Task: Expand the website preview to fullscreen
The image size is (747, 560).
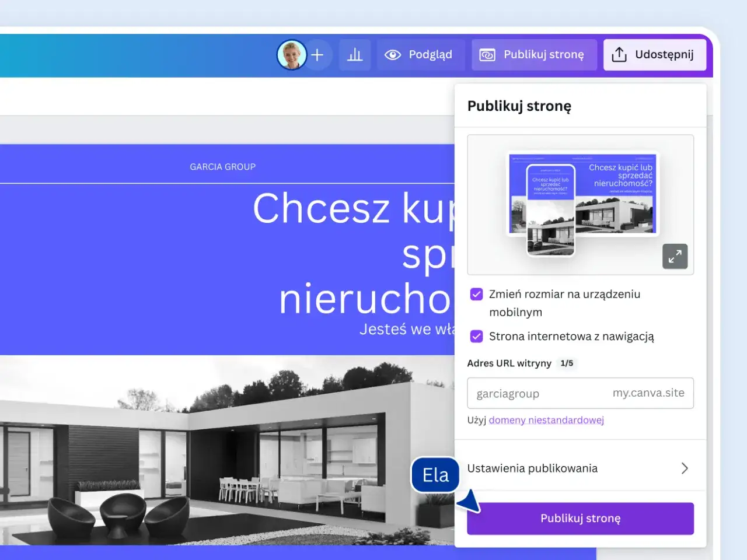Action: pos(675,256)
